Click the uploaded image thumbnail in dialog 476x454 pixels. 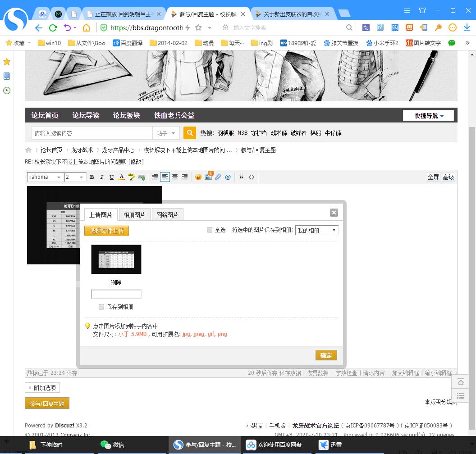pyautogui.click(x=116, y=259)
